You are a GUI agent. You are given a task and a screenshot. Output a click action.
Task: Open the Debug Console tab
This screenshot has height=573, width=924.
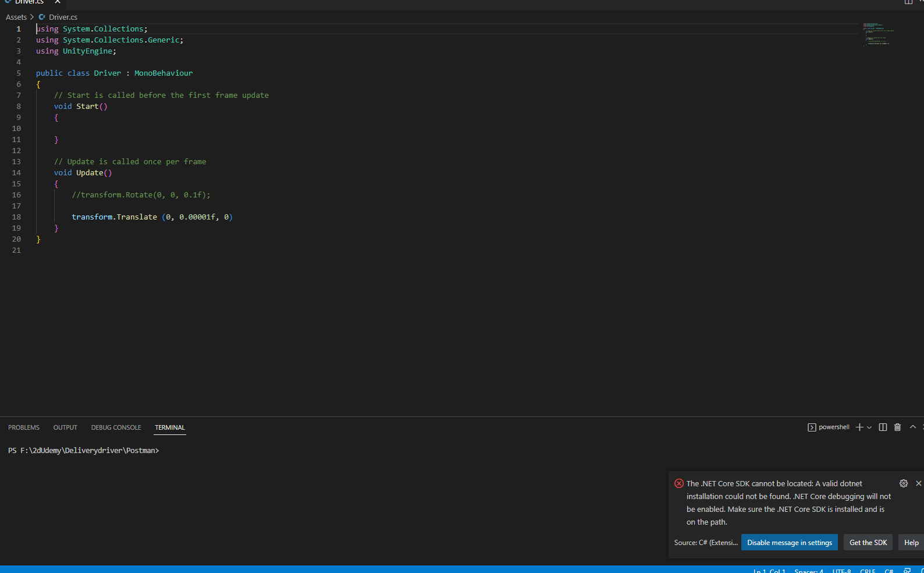[x=116, y=427]
